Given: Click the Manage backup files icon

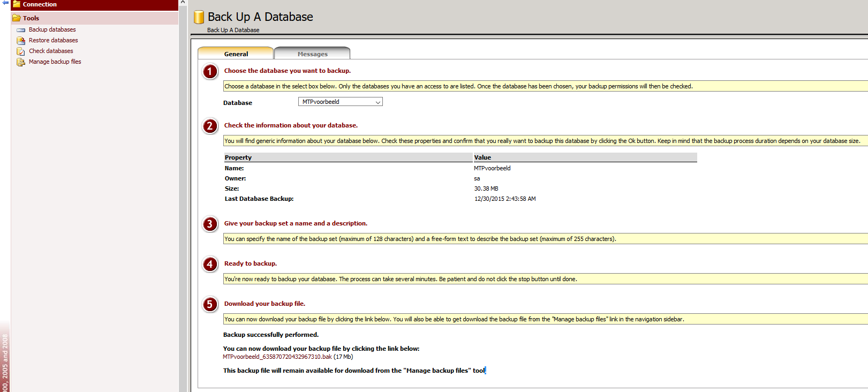Looking at the screenshot, I should pyautogui.click(x=21, y=62).
